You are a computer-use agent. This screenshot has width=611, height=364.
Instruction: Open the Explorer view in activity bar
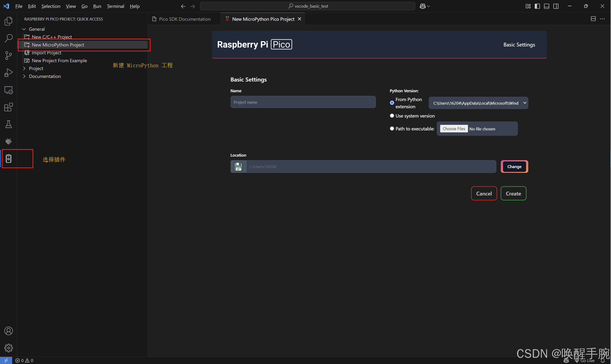coord(8,21)
